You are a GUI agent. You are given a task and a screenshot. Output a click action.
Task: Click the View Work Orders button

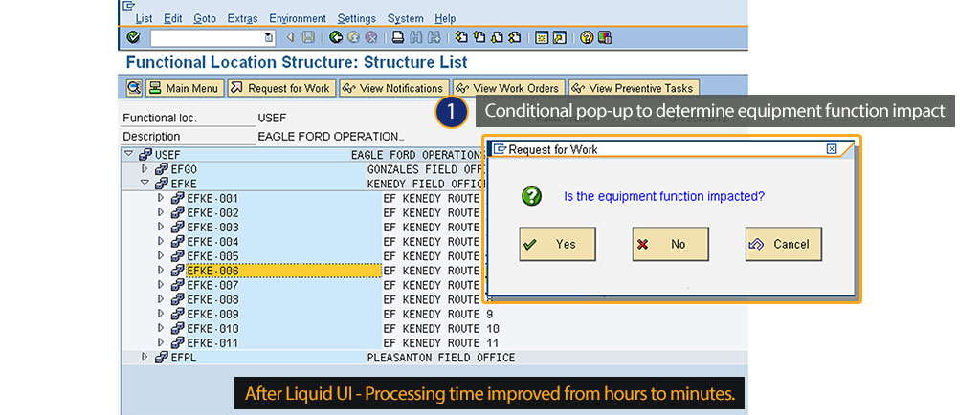[x=508, y=88]
